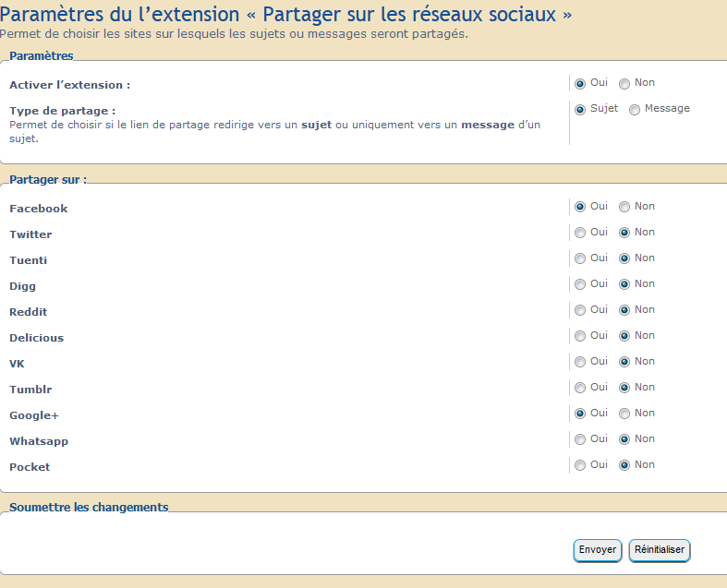
Task: Enable Tuenti sharing with "Oui"
Action: click(580, 259)
